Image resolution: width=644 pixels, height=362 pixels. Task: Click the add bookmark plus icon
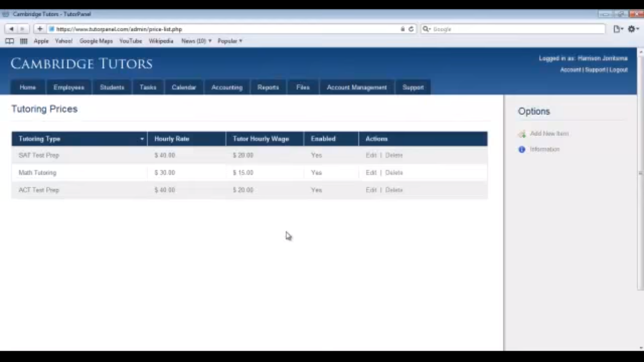[40, 29]
